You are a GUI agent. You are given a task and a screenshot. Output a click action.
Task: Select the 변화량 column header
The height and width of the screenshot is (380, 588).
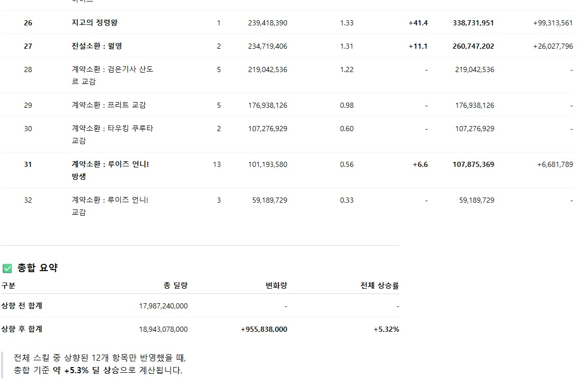(276, 285)
